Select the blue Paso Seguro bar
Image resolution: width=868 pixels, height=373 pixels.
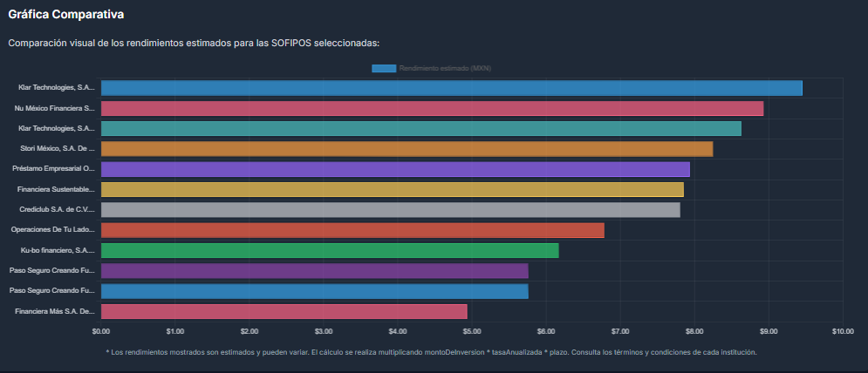[315, 291]
